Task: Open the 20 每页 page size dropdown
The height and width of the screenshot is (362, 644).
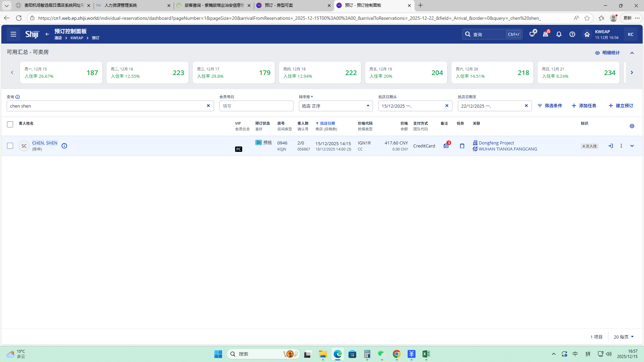Action: tap(624, 337)
